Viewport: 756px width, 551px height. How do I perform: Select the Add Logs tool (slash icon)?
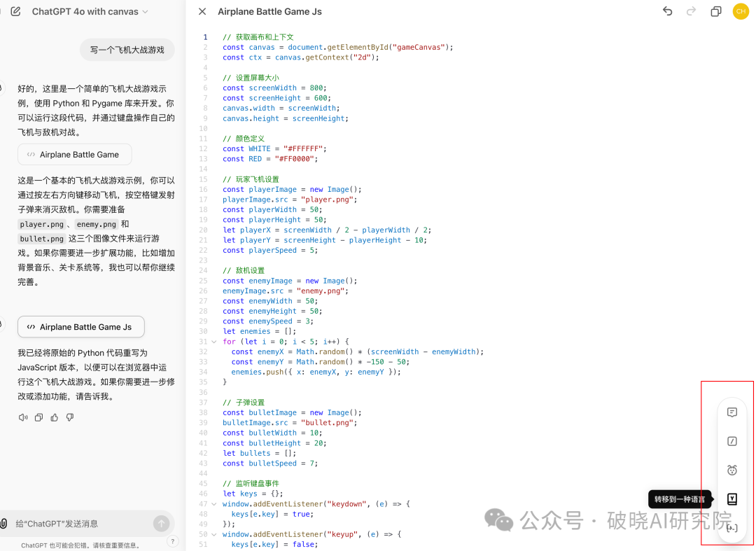[731, 441]
